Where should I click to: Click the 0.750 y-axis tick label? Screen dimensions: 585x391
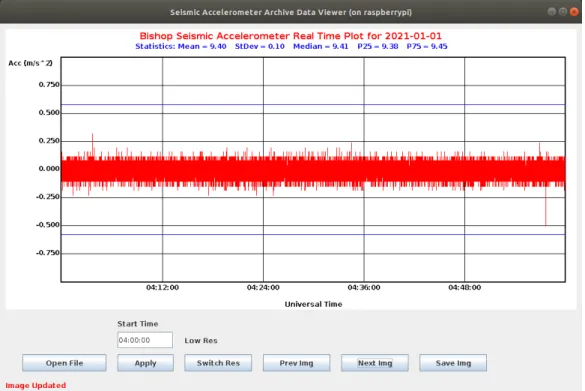click(x=49, y=85)
